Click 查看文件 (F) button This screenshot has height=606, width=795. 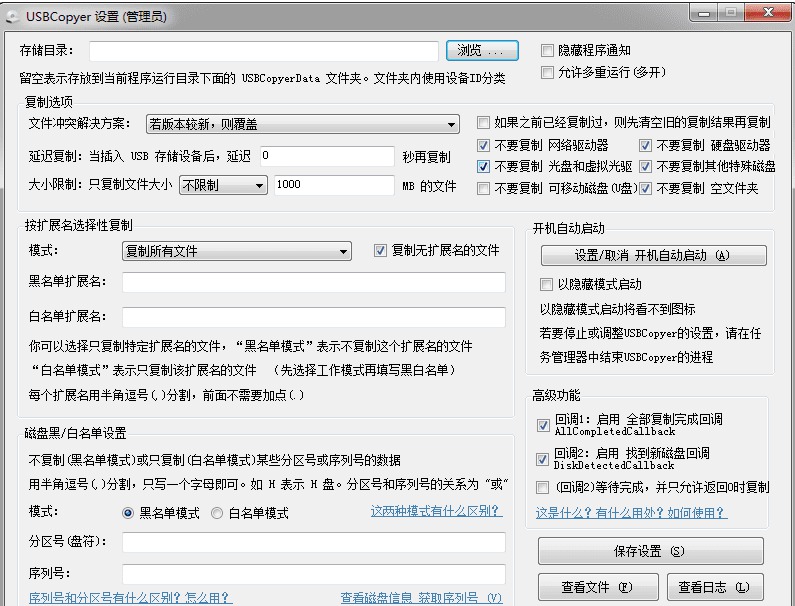point(598,587)
